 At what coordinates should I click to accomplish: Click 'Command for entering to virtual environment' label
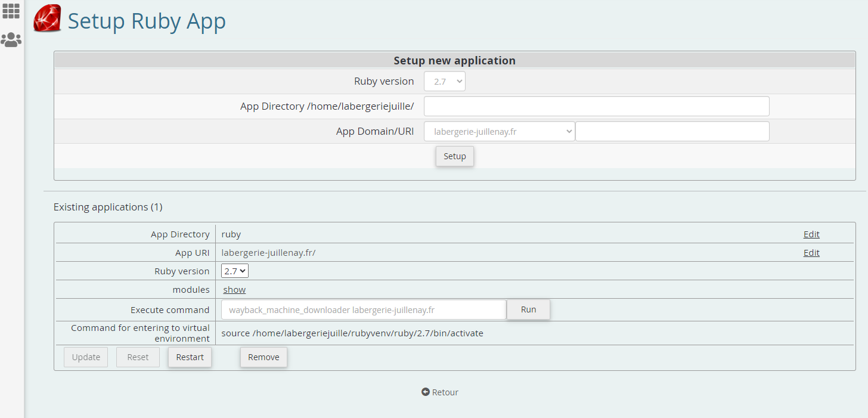click(x=140, y=333)
